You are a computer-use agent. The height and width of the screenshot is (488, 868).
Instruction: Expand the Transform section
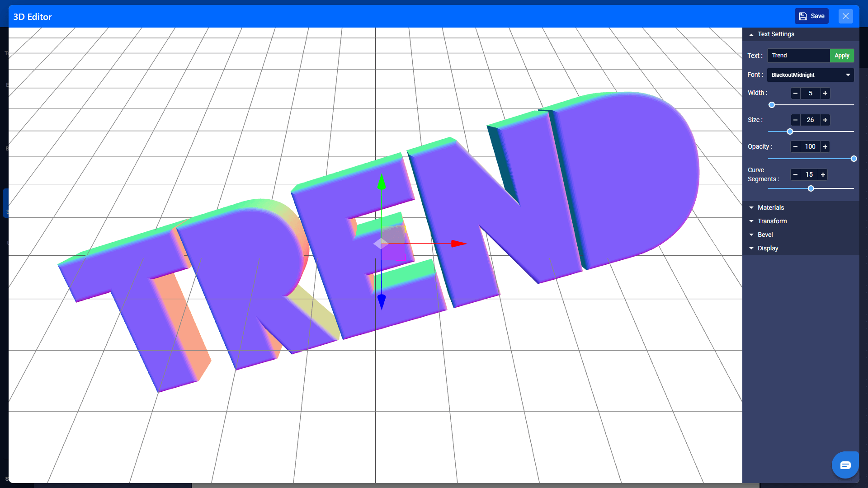pos(771,221)
